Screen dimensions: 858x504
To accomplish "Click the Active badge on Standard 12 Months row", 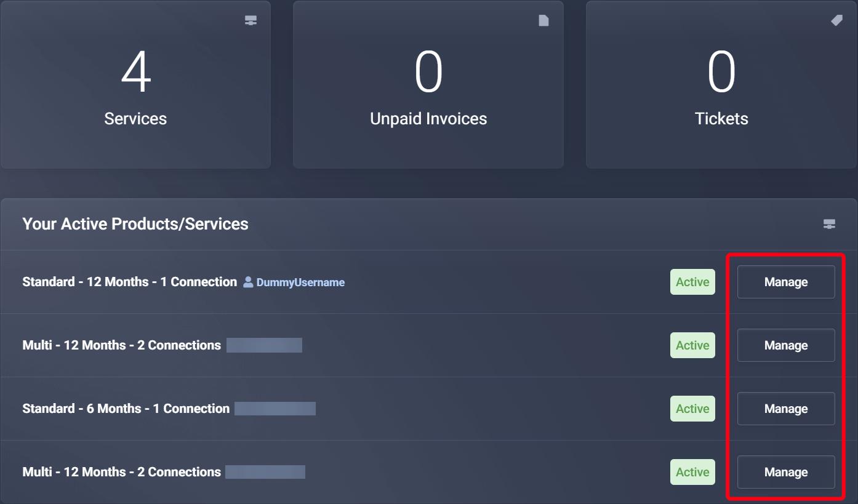I will (692, 282).
